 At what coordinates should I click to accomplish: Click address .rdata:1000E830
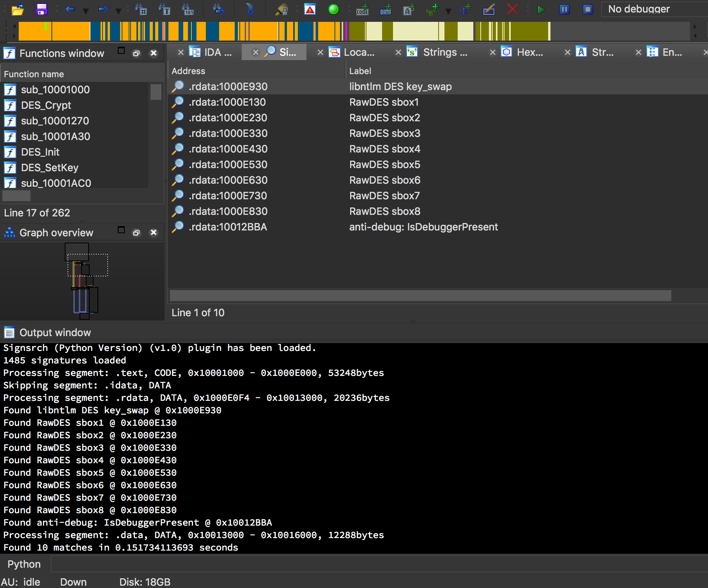(x=228, y=211)
